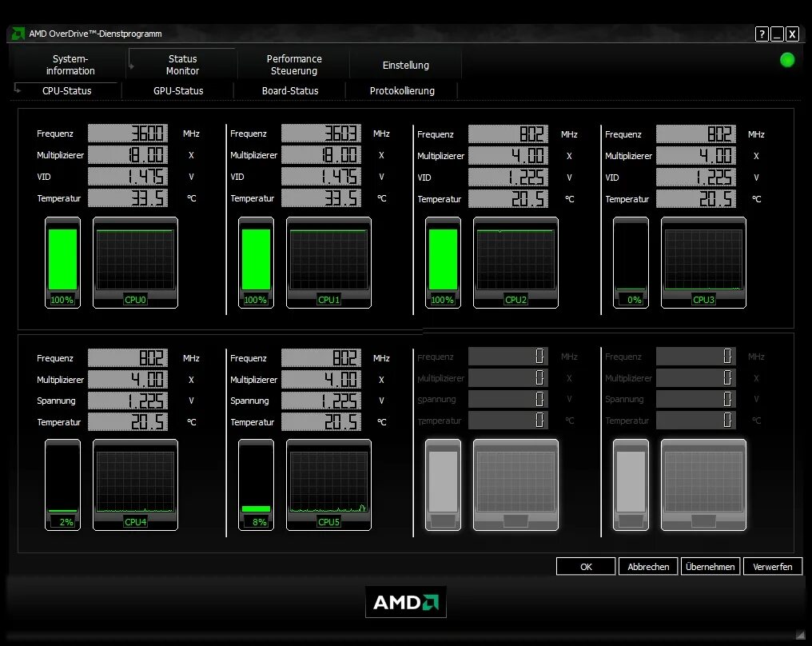Click CPU2's 802 frequency readout
The width and height of the screenshot is (812, 646).
point(508,134)
